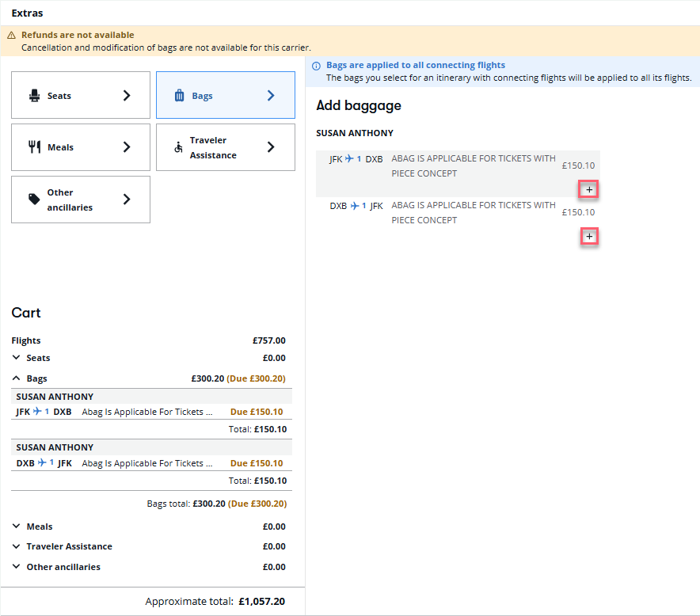Open Other ancillaries chevron arrow
The image size is (700, 616).
tap(127, 200)
